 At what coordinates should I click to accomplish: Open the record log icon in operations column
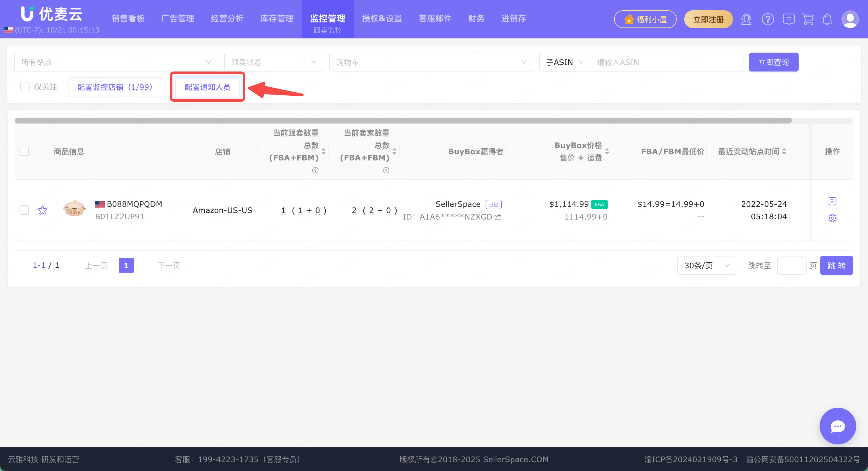(x=832, y=201)
